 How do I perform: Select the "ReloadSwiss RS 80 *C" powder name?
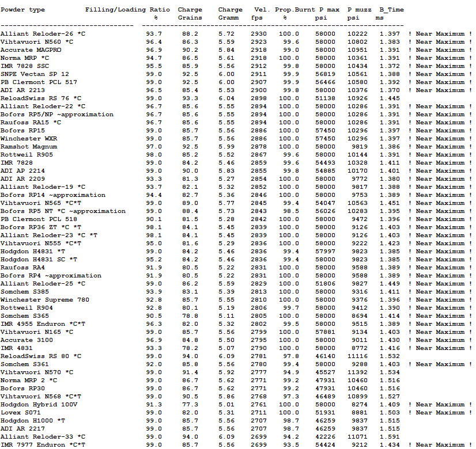click(x=41, y=356)
